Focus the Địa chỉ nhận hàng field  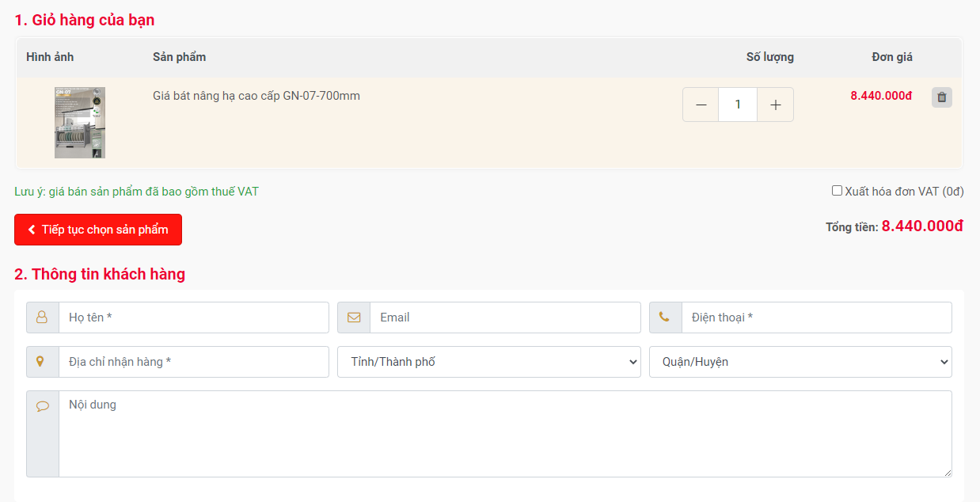coord(194,362)
